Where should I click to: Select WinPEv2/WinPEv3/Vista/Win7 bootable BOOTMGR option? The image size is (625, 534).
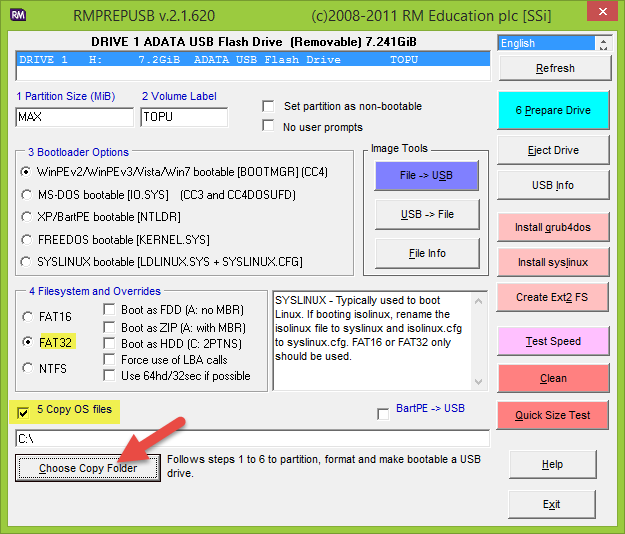click(x=26, y=172)
